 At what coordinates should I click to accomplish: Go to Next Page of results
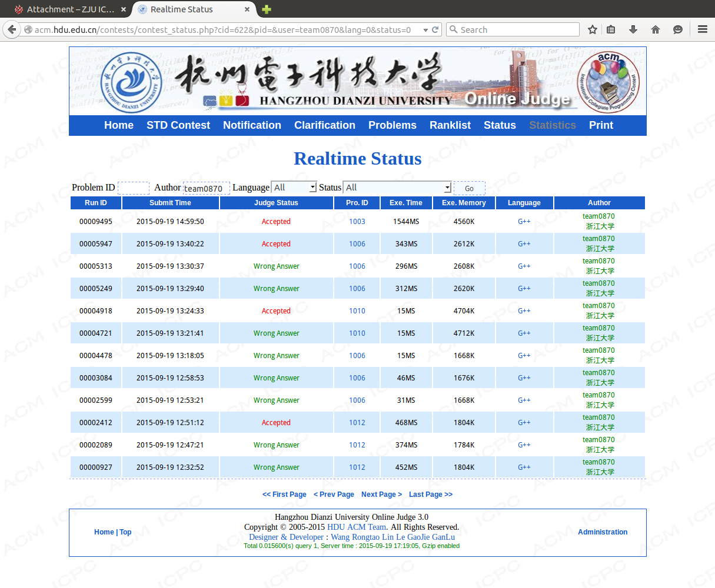click(x=381, y=495)
